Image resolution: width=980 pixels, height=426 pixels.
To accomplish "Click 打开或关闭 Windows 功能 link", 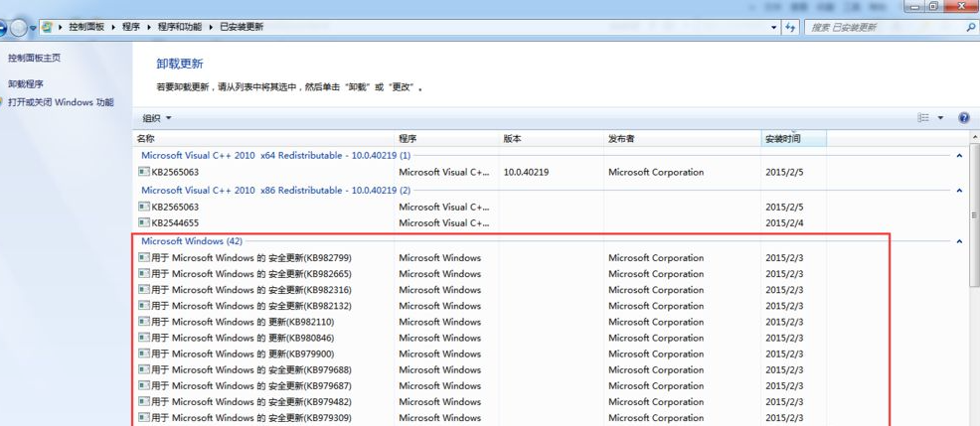I will [x=61, y=102].
